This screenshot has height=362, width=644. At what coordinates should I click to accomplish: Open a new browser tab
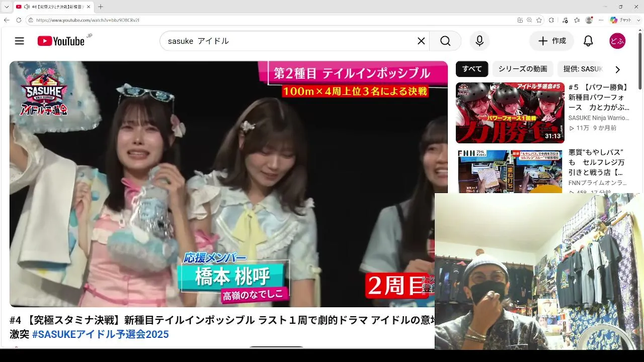tap(101, 7)
